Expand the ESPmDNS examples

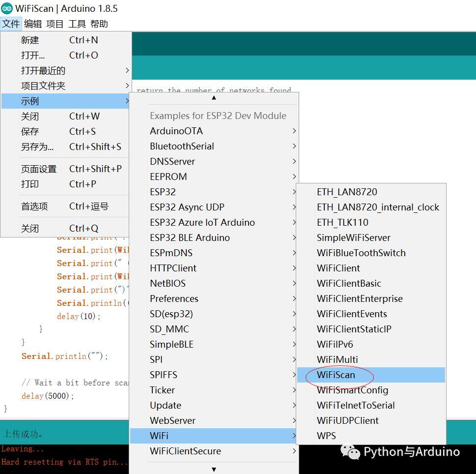pos(213,253)
